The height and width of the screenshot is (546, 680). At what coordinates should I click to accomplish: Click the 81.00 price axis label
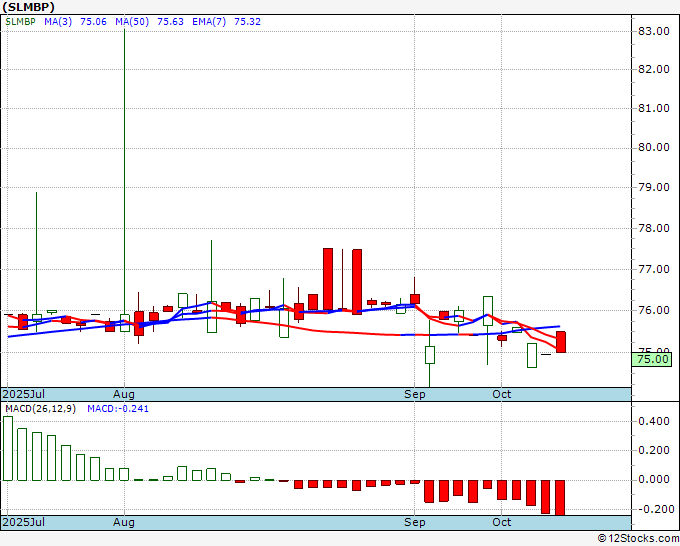(654, 108)
